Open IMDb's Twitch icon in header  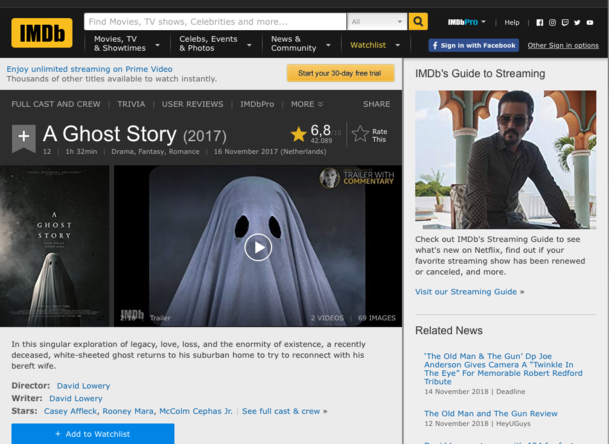(565, 22)
